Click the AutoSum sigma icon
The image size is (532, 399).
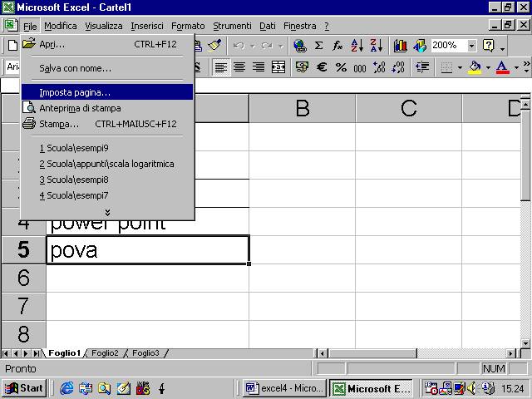point(318,46)
